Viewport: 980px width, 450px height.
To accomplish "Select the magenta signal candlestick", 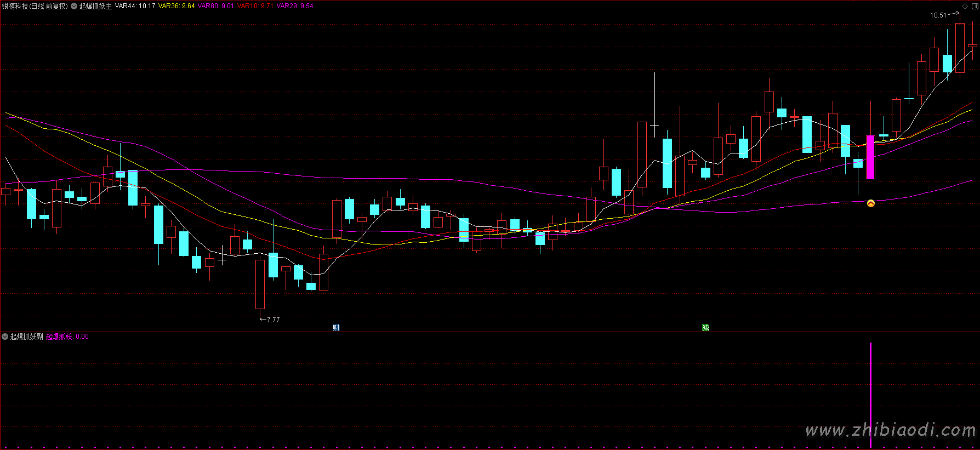I will [870, 157].
